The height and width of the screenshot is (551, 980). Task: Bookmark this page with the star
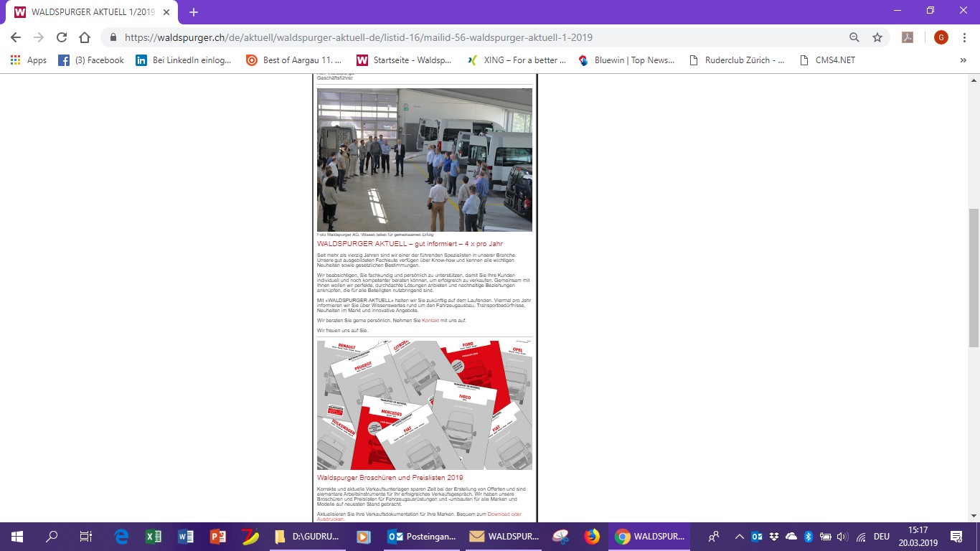click(877, 37)
